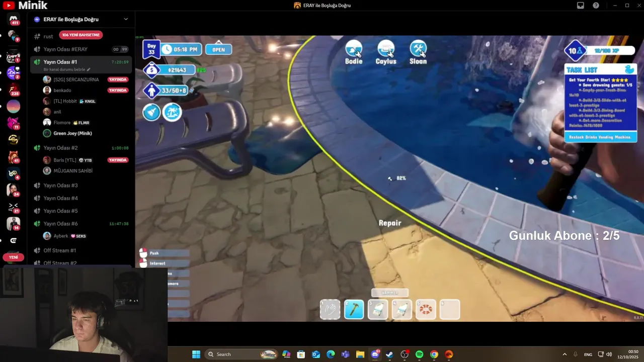Open Discord help question mark icon
Screen dimensions: 644x362
coord(596,6)
